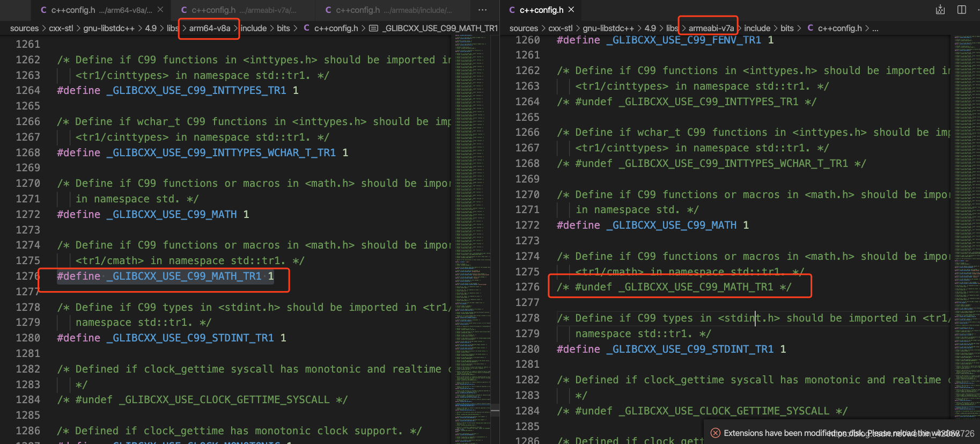Viewport: 980px width, 444px height.
Task: Click '#define _GLIBCXX_USE_C99_MATH_TR1 1' in left editor
Action: 165,276
